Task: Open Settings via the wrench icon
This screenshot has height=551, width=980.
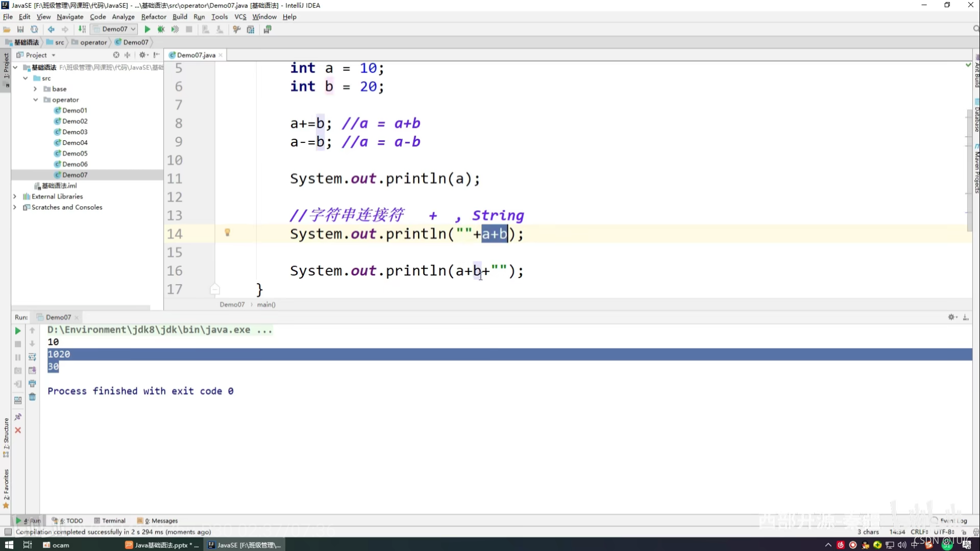Action: 236,30
